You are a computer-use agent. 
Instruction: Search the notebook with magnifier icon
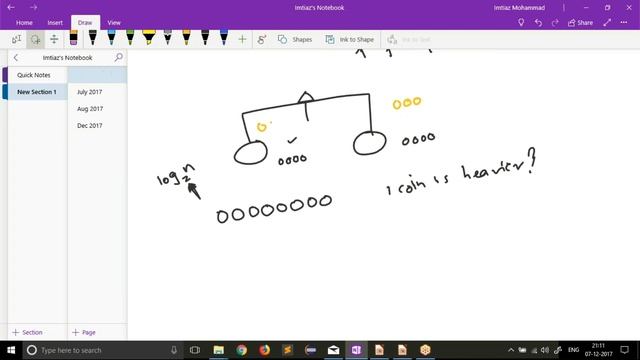(x=118, y=58)
